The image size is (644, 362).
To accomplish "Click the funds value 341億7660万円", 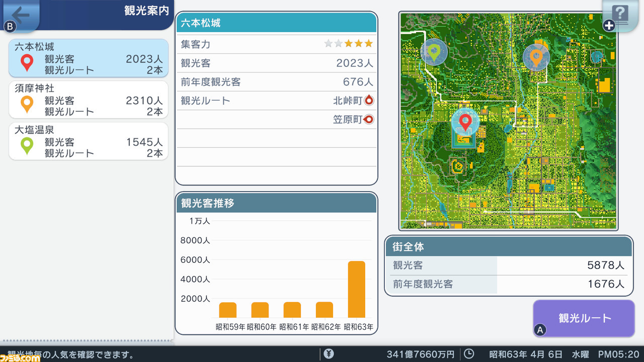I will click(420, 354).
